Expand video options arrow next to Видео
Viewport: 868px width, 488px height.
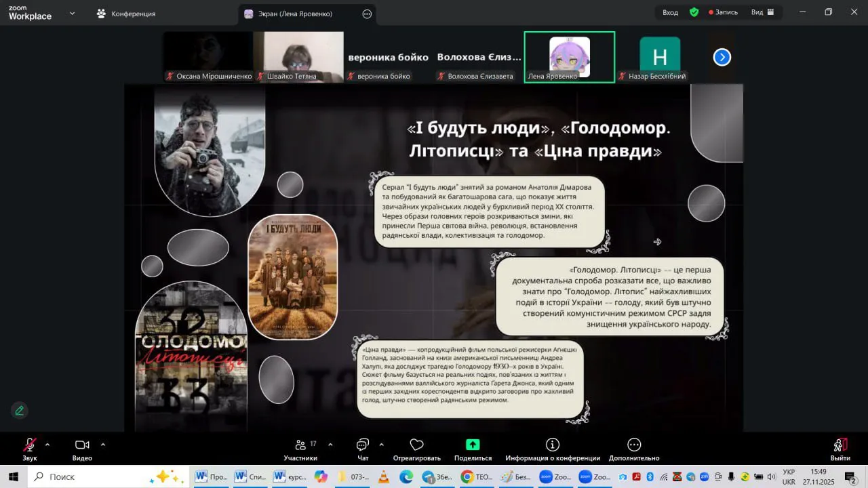(x=103, y=445)
